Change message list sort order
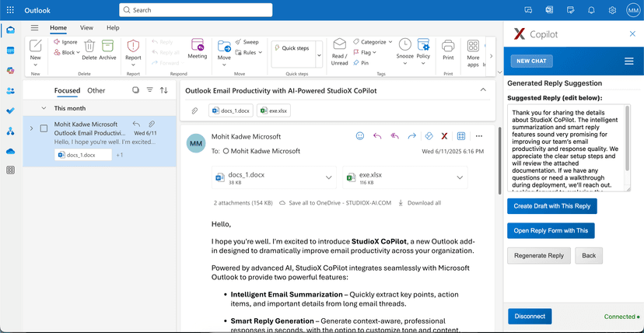 164,90
